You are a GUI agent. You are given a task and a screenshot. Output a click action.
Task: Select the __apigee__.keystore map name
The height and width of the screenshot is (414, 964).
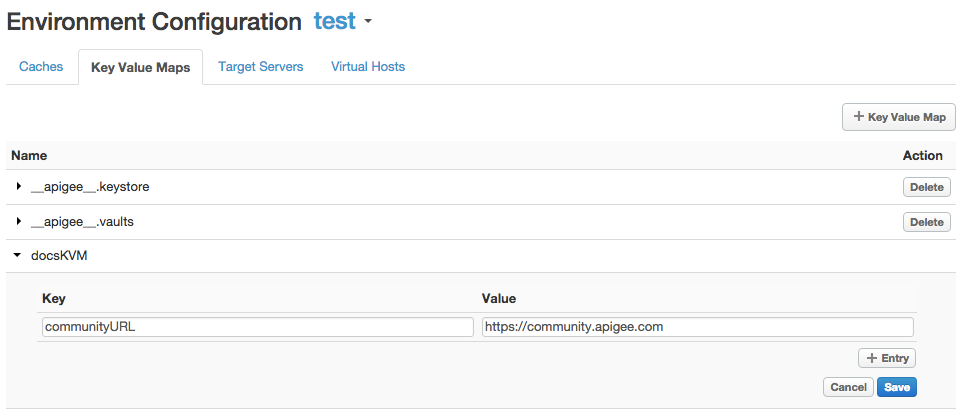(x=90, y=187)
